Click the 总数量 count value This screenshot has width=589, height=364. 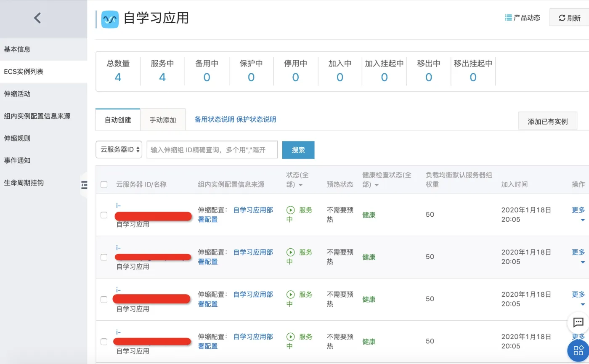point(118,77)
